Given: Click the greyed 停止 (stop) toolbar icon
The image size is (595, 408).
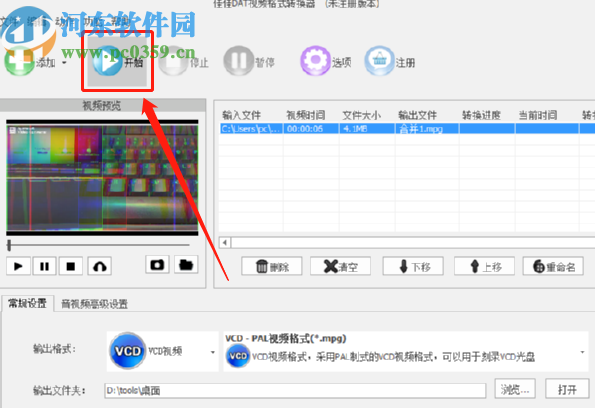Looking at the screenshot, I should [173, 61].
